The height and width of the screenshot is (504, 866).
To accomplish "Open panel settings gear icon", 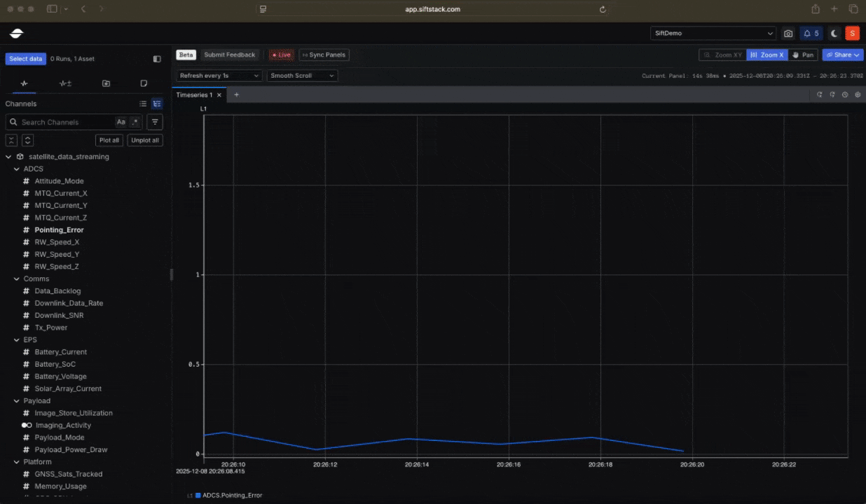I will 858,94.
